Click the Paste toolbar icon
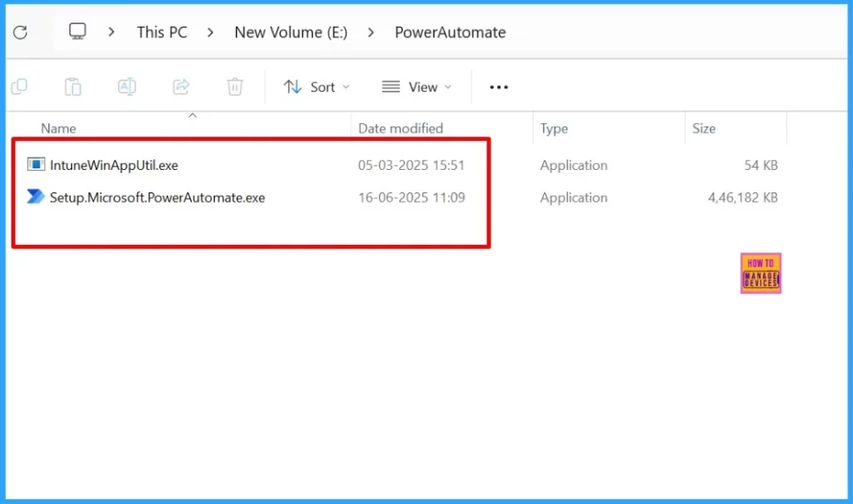Viewport: 853px width, 504px height. click(73, 87)
